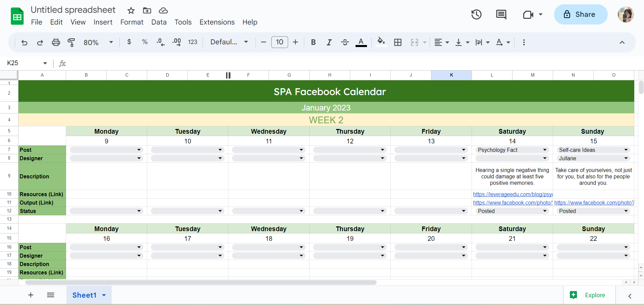Image resolution: width=644 pixels, height=305 pixels.
Task: Click the fill color bucket icon
Action: click(x=381, y=42)
